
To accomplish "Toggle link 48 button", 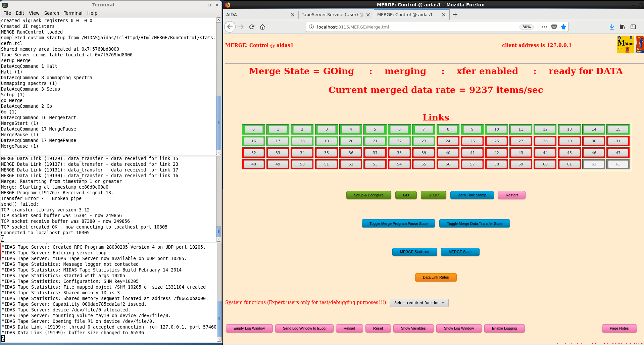I will (x=253, y=164).
